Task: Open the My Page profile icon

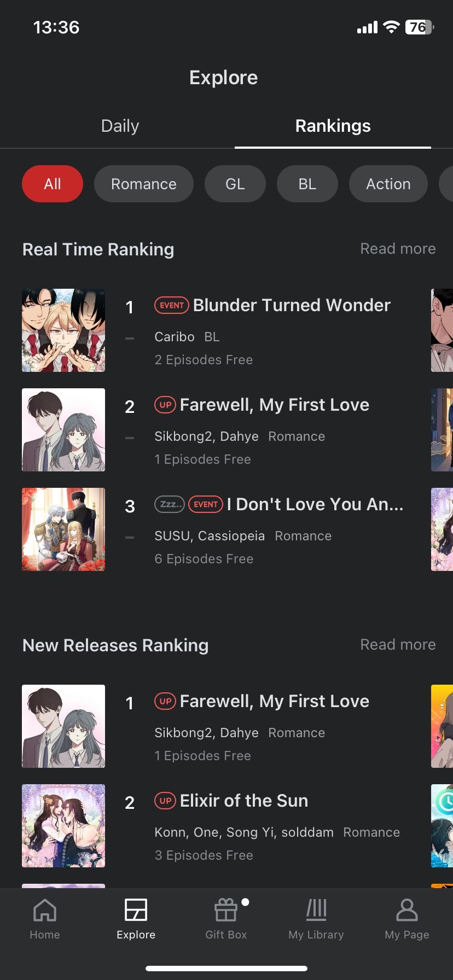Action: click(407, 911)
